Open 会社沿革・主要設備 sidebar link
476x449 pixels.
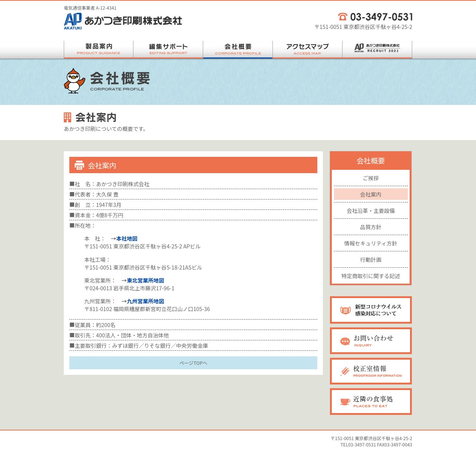371,211
